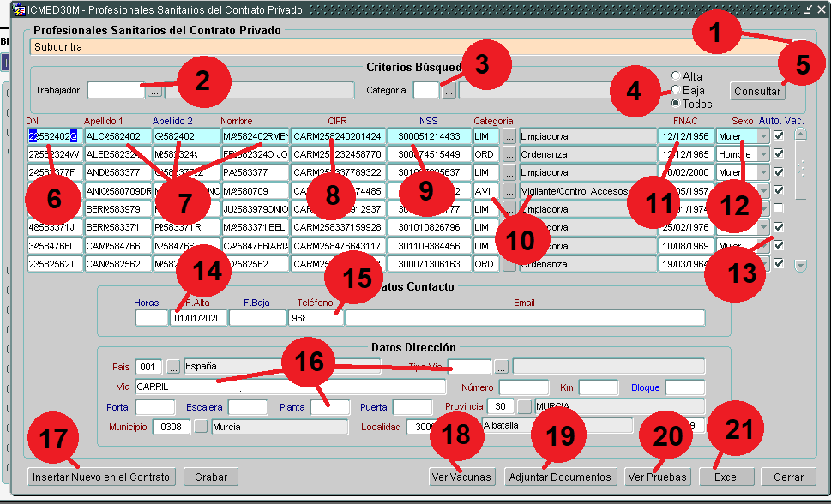Image resolution: width=831 pixels, height=504 pixels.
Task: Click into the Email input field
Action: point(525,318)
